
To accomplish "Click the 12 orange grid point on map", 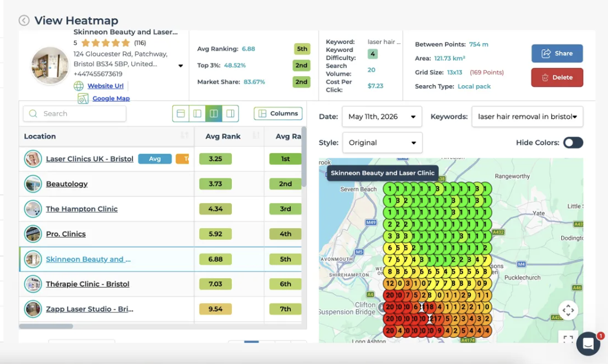I will pos(389,284).
